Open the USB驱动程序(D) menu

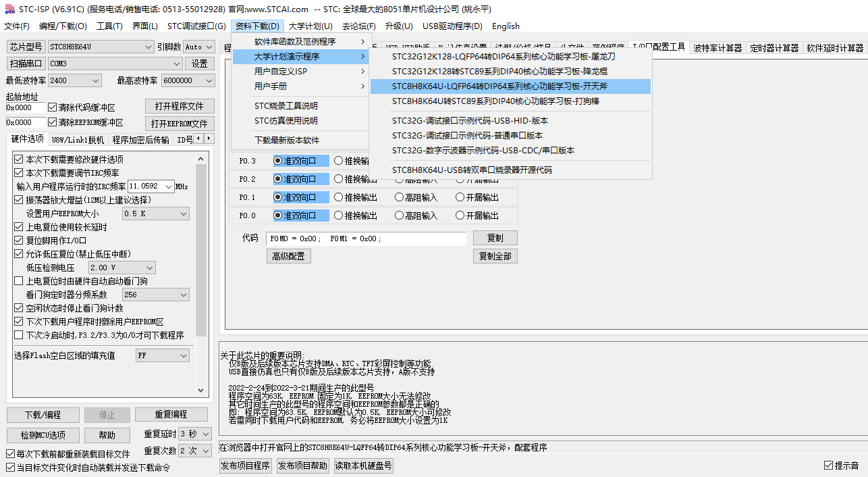(x=452, y=26)
